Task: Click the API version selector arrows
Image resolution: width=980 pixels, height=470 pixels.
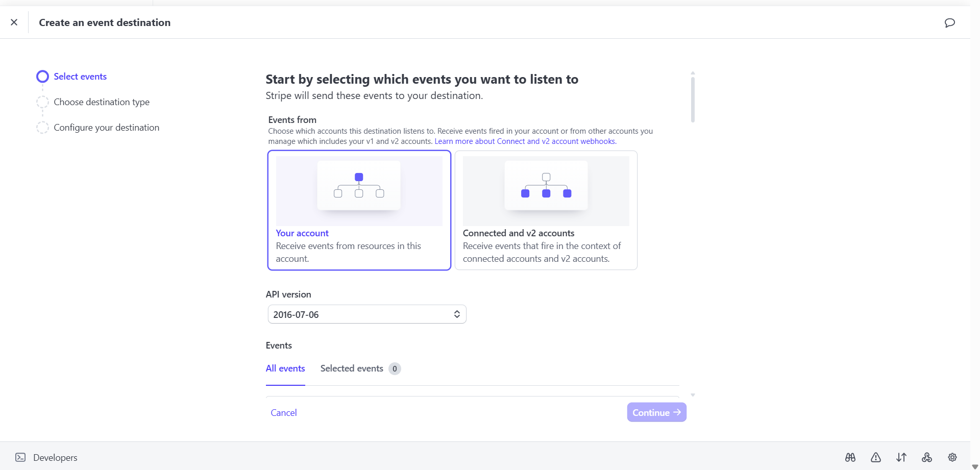Action: (457, 314)
